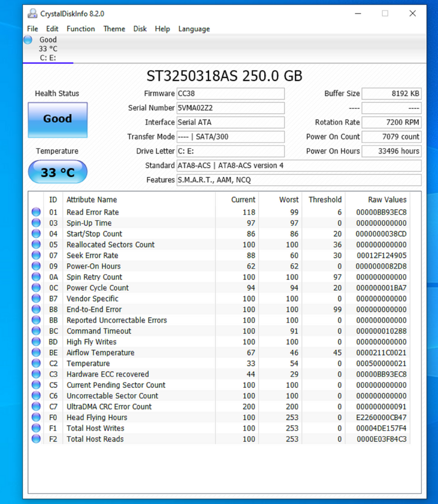438x504 pixels.
Task: Click the status orb for Start/Stop Count
Action: 36,234
